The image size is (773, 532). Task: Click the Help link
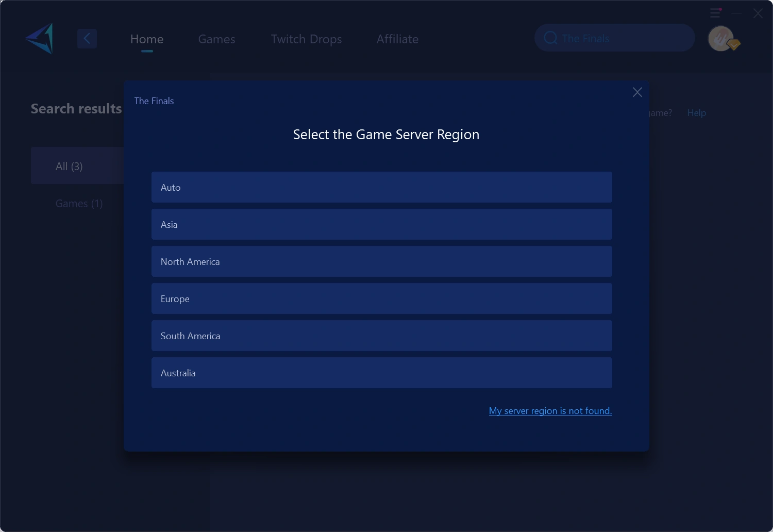(x=696, y=112)
